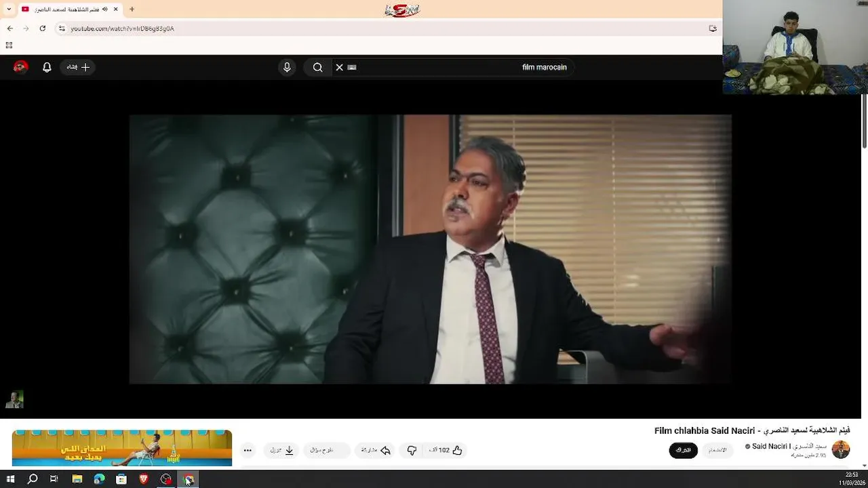This screenshot has height=488, width=868.
Task: Click the black Subscribe button
Action: point(684,450)
